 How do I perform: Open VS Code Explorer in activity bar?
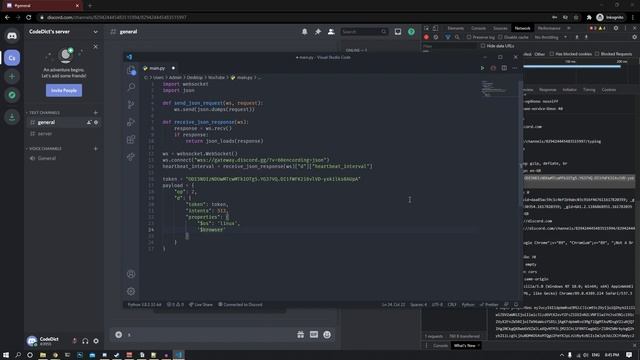click(131, 71)
